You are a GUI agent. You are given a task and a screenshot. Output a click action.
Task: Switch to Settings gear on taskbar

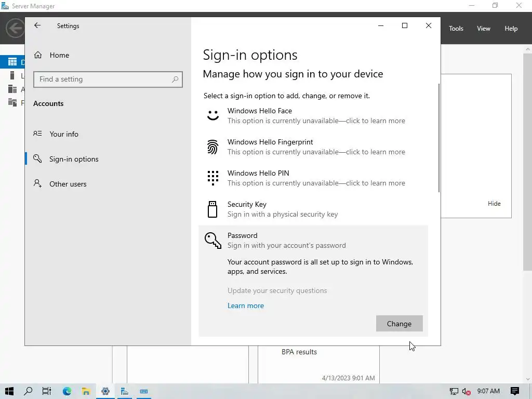coord(105,391)
